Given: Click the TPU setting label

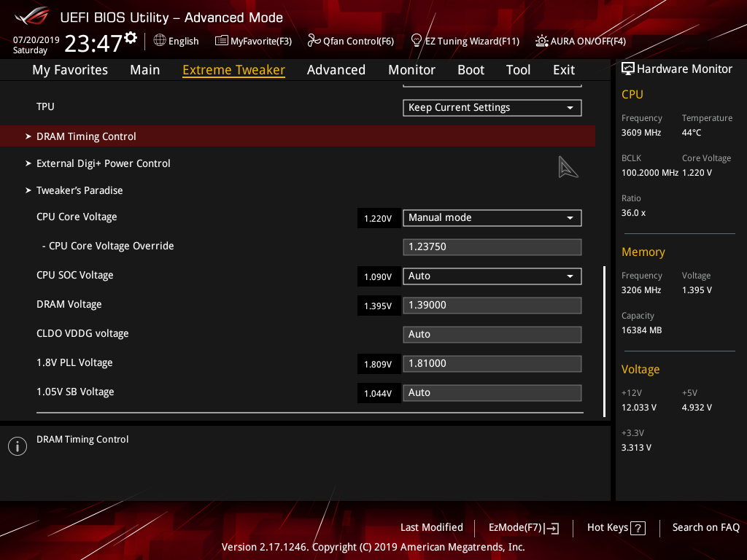Looking at the screenshot, I should click(x=45, y=106).
